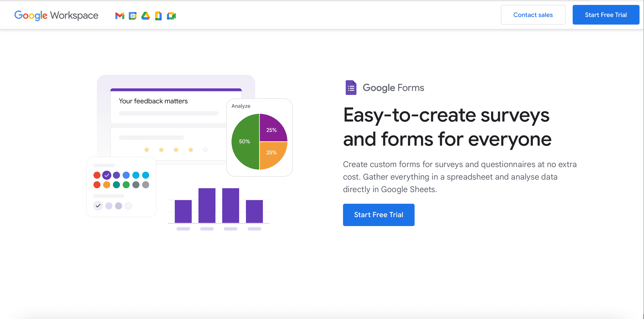This screenshot has height=319, width=644.
Task: Click the Google Forms logo icon
Action: click(351, 88)
